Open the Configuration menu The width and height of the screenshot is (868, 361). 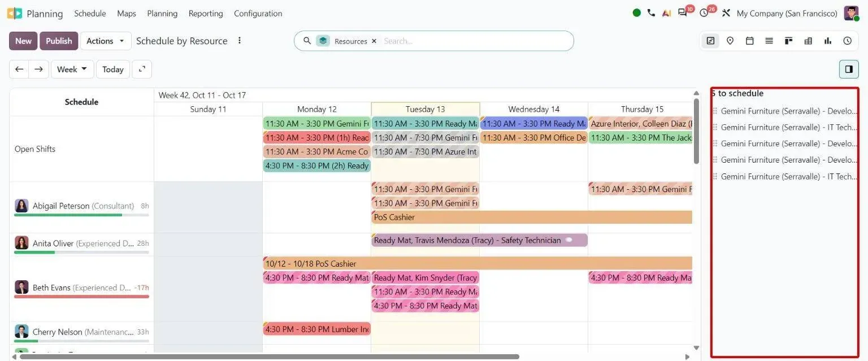pyautogui.click(x=258, y=13)
